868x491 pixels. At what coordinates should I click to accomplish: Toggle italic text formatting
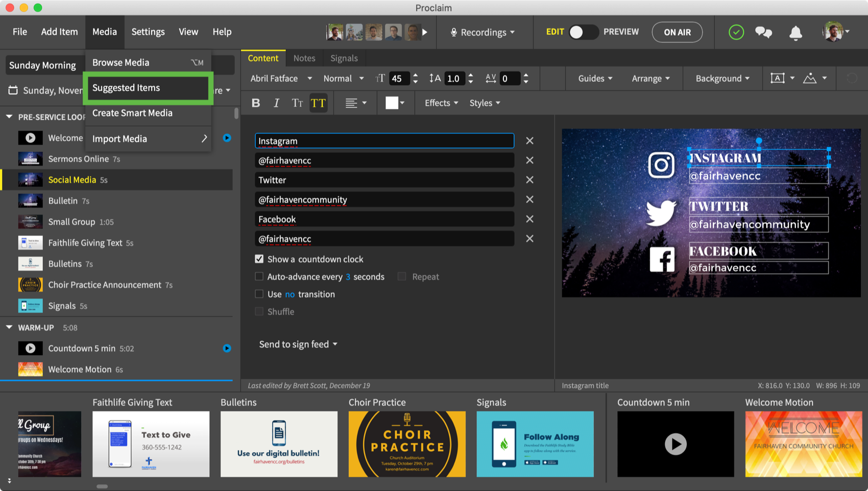(x=276, y=103)
